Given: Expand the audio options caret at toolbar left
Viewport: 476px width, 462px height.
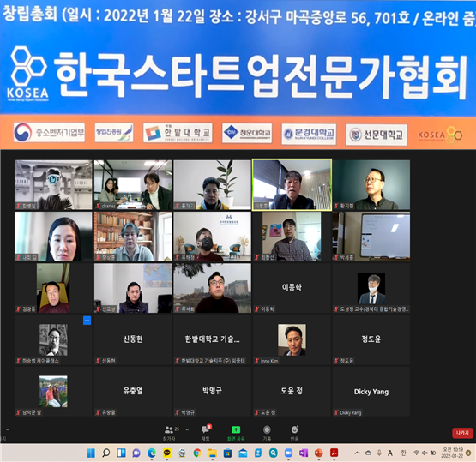Looking at the screenshot, I should 8,429.
